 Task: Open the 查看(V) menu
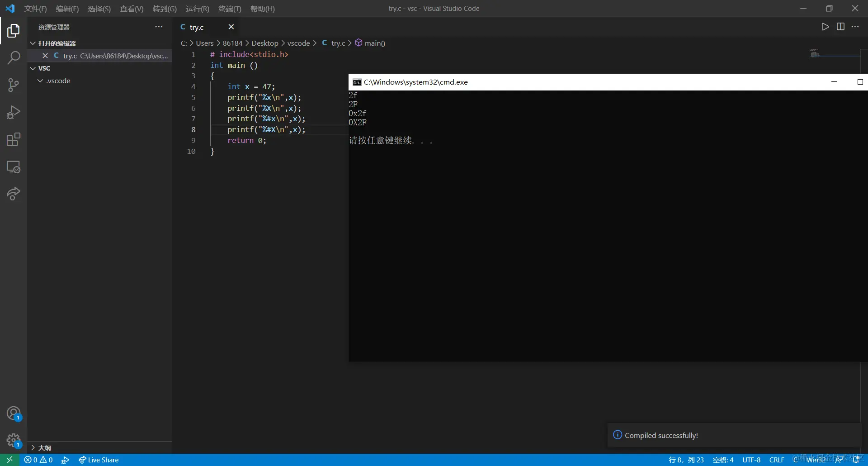pos(132,9)
